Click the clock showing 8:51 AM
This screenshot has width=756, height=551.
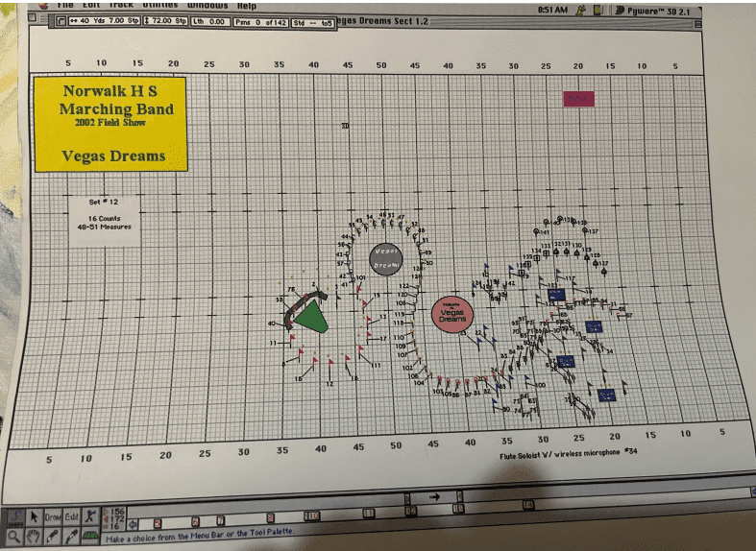pos(554,9)
